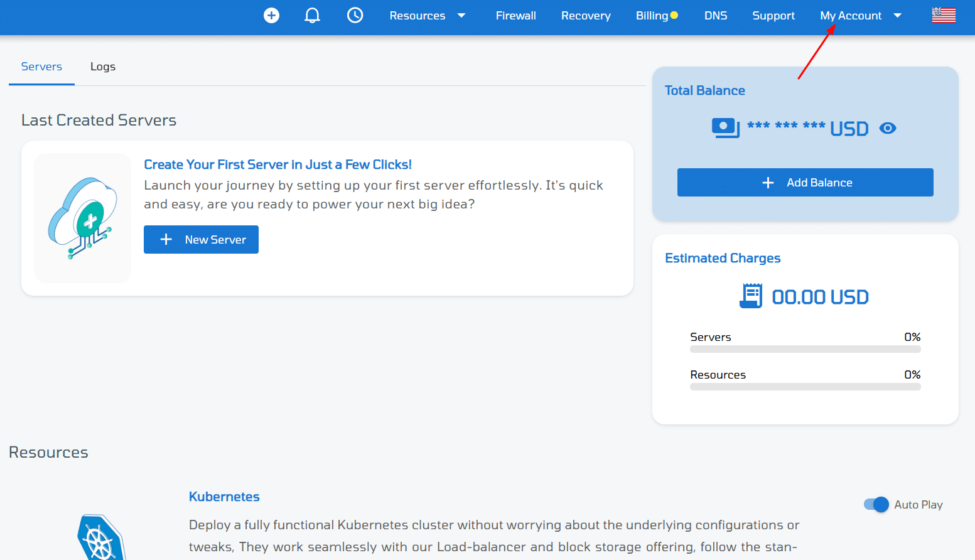Screen dimensions: 975x560
Task: Open the notifications bell icon
Action: point(312,15)
